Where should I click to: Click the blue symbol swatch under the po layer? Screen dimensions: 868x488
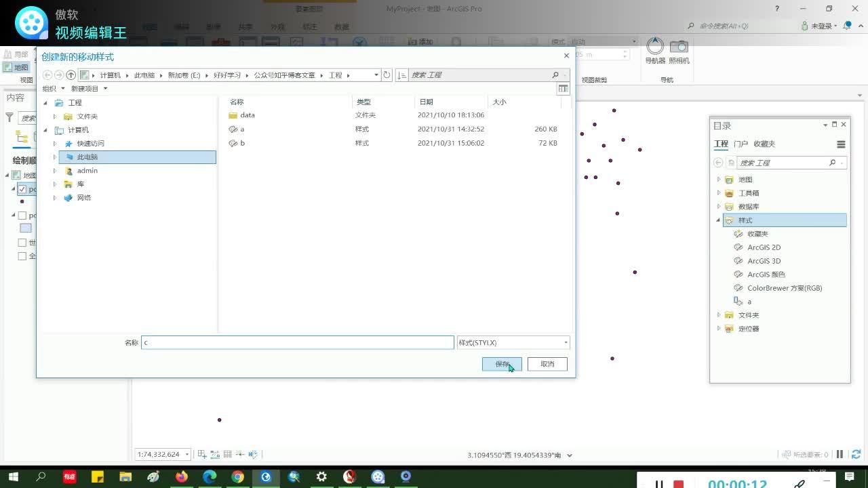26,228
